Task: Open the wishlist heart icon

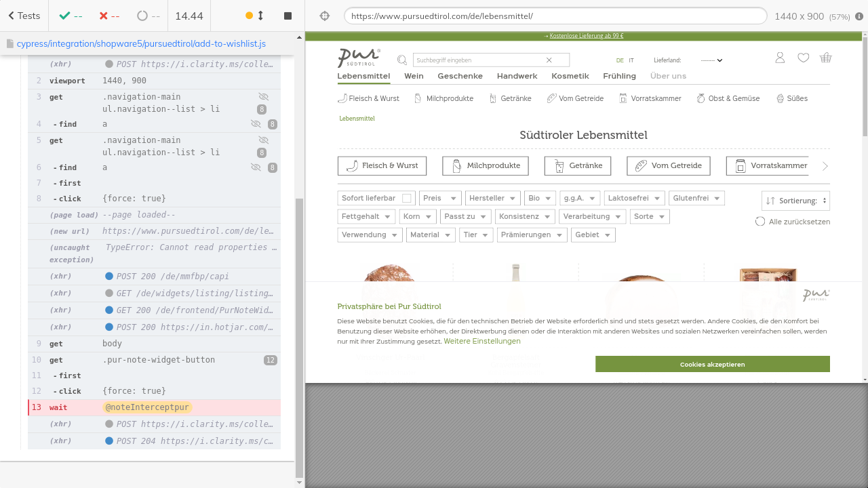Action: 803,58
